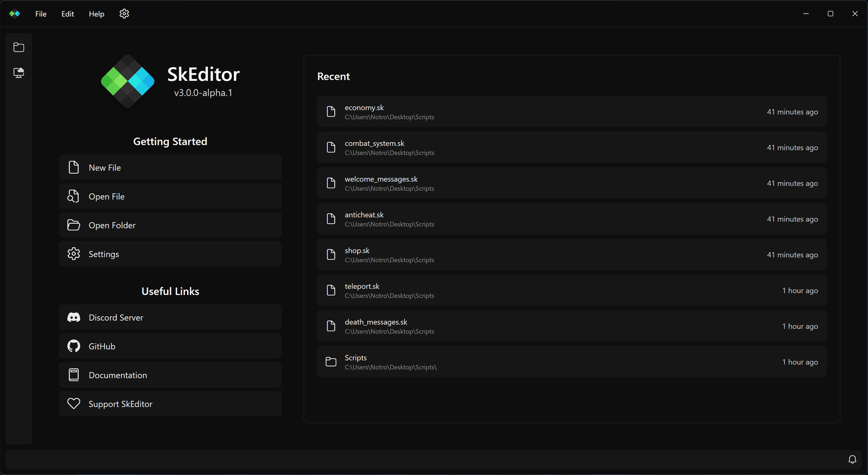The height and width of the screenshot is (475, 868).
Task: Click the gear icon beside Settings
Action: pos(74,254)
